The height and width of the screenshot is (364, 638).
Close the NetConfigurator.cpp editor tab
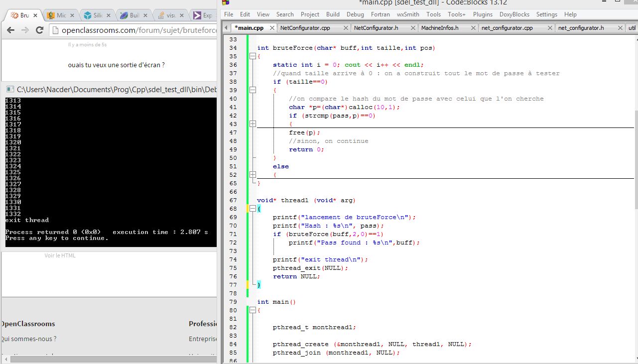click(x=346, y=28)
